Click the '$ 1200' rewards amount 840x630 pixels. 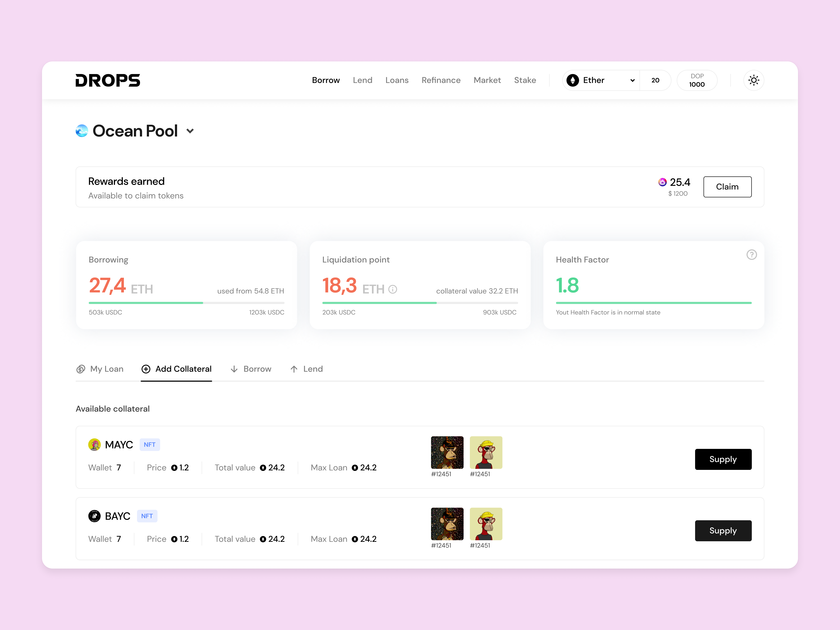coord(678,194)
